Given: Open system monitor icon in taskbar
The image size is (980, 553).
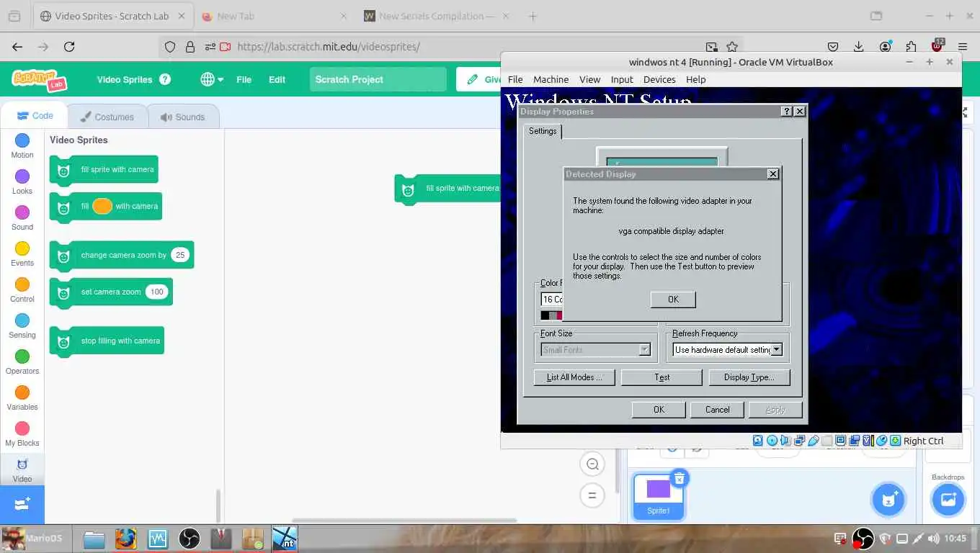Looking at the screenshot, I should coord(158,539).
